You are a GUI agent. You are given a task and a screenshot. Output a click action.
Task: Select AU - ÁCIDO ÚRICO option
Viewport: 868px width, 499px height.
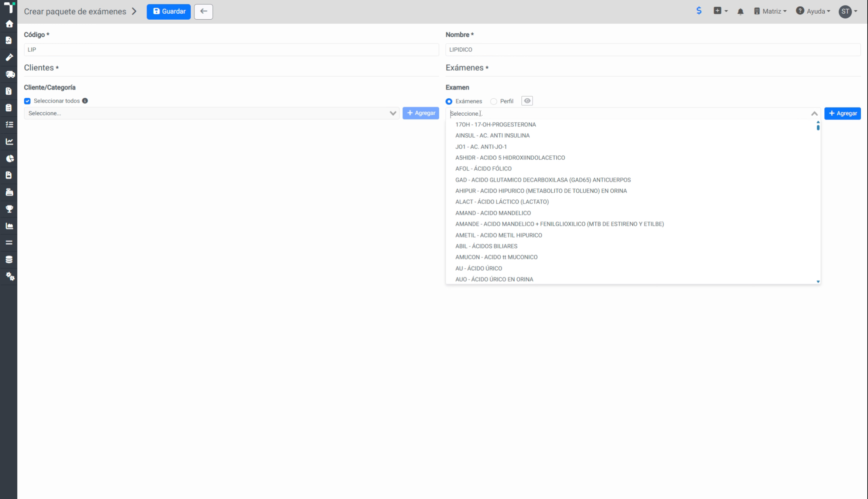[x=479, y=268]
